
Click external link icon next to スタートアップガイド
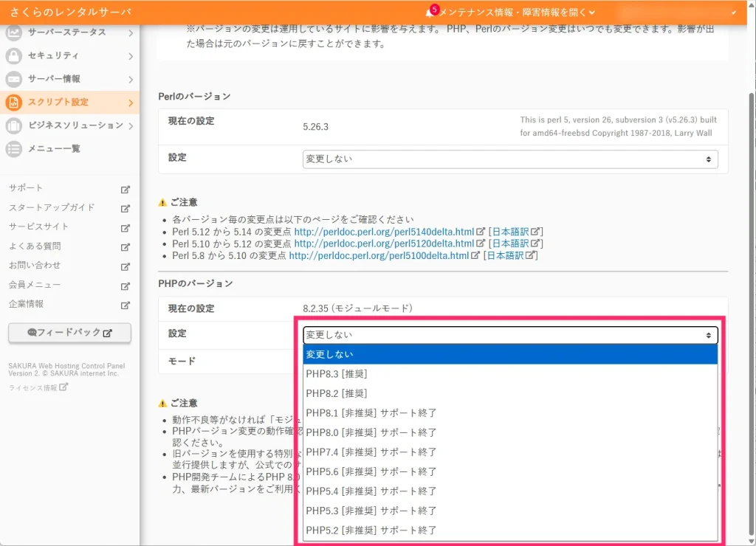(x=126, y=209)
